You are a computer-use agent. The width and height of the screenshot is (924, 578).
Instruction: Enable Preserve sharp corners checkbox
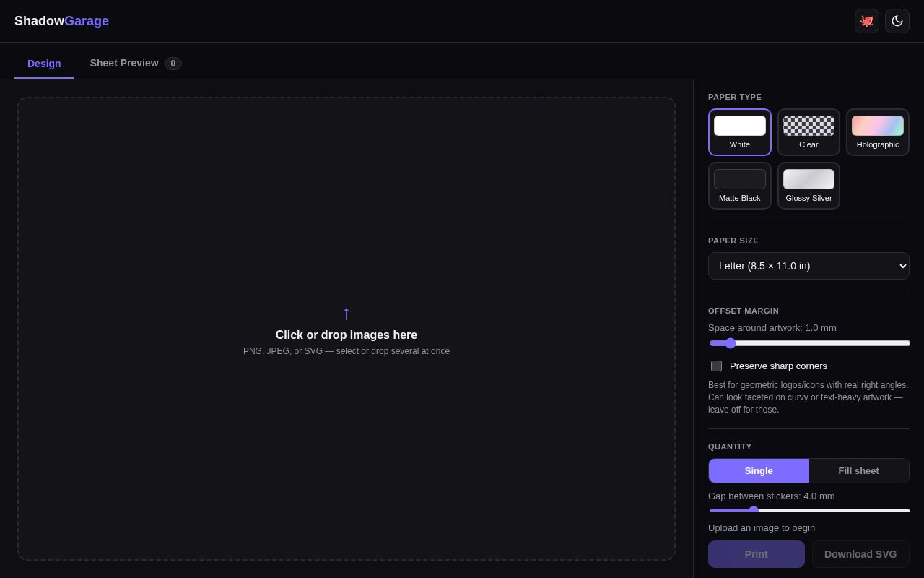pos(716,366)
